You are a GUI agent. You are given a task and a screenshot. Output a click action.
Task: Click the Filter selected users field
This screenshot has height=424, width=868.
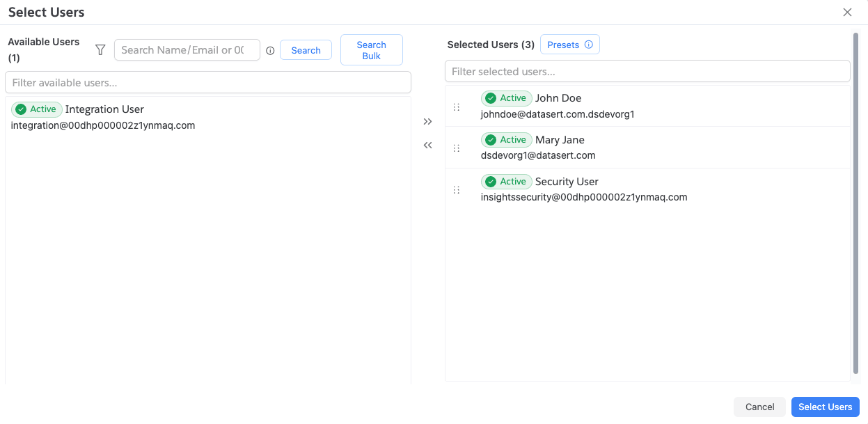[647, 72]
